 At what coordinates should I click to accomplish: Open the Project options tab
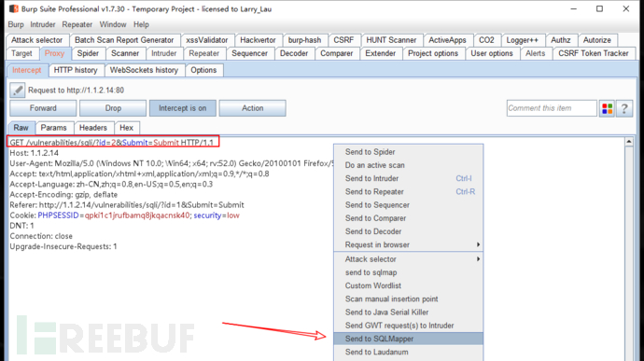(x=433, y=53)
